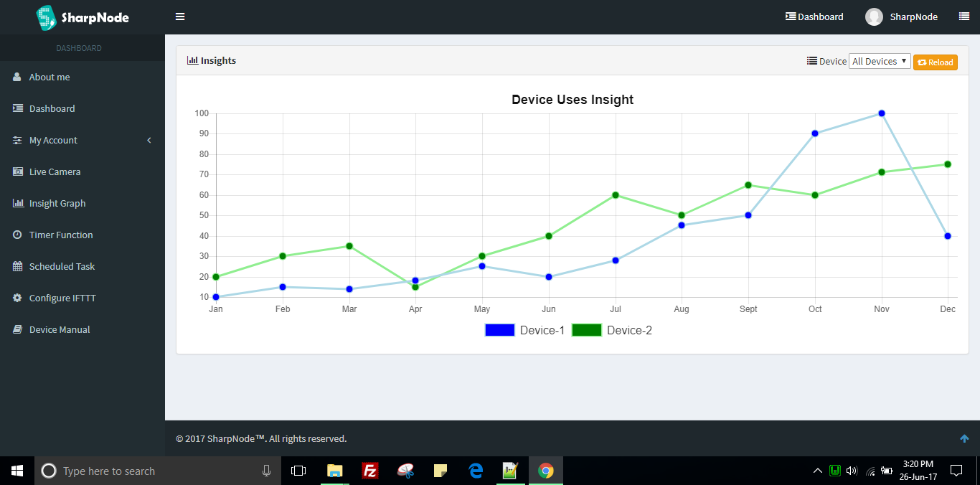Click Device-2 data point for Mar

[x=349, y=246]
